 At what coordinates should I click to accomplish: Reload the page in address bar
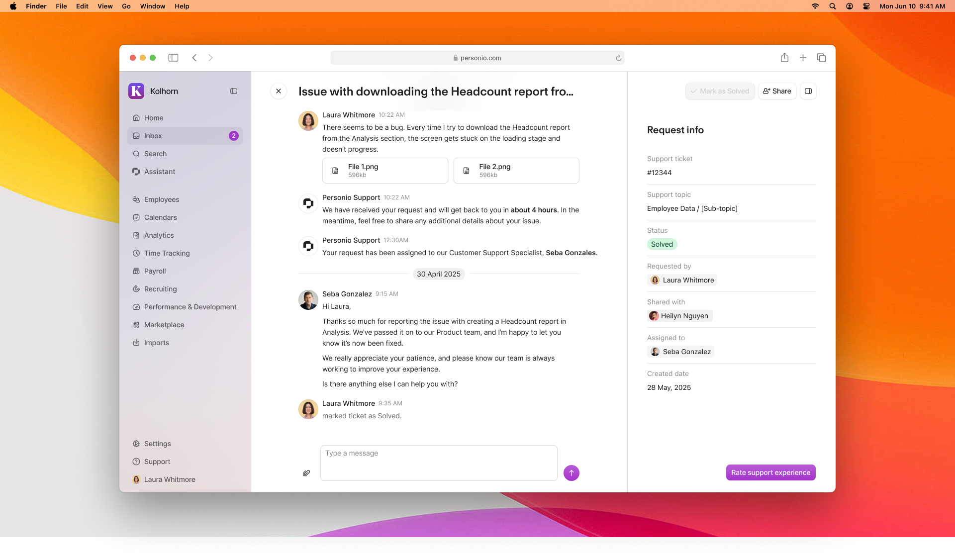618,58
